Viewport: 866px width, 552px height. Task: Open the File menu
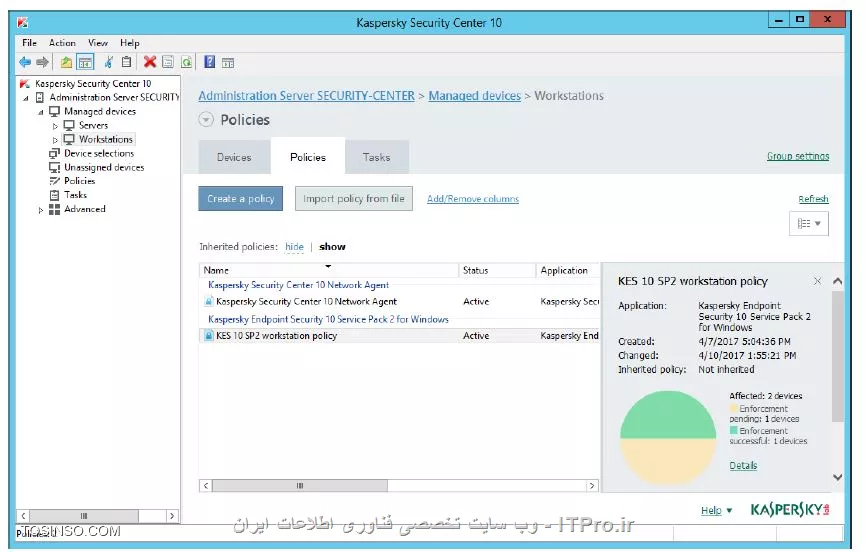pyautogui.click(x=29, y=43)
